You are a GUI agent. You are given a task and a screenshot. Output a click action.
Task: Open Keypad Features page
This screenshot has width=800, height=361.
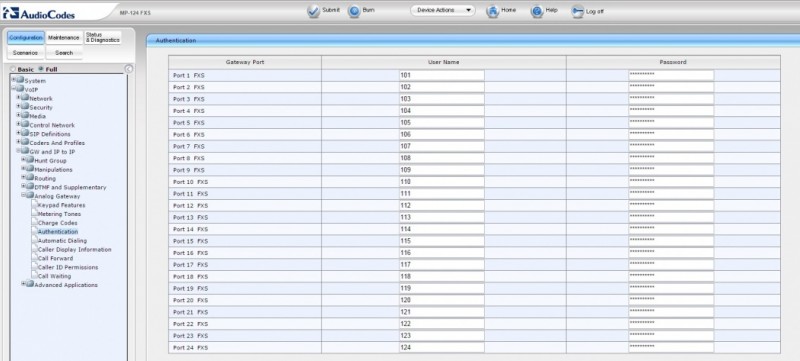61,205
